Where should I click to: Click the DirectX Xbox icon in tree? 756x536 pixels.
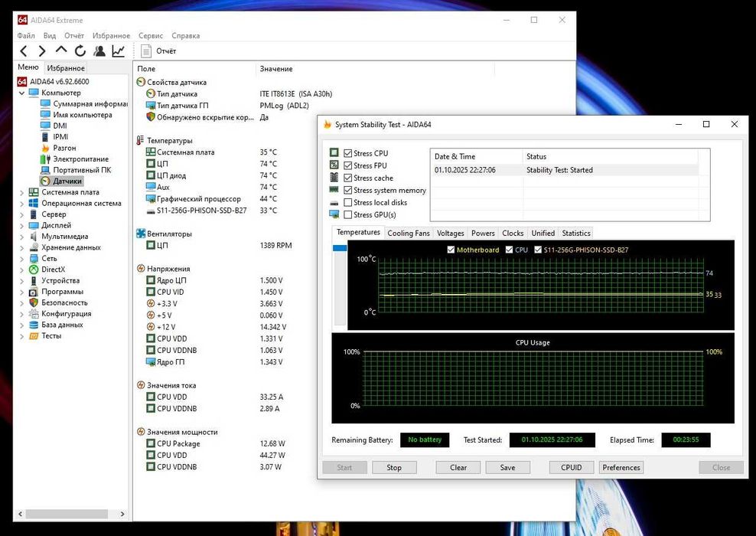click(34, 270)
